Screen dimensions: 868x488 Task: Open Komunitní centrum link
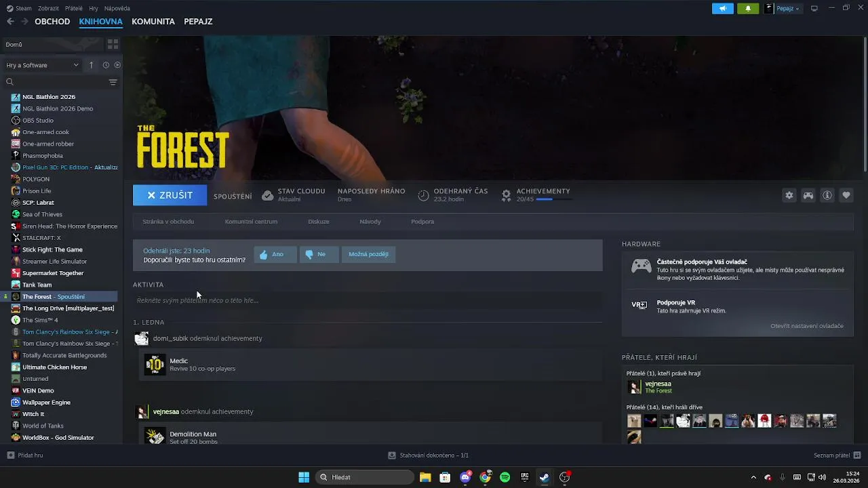[x=251, y=222]
